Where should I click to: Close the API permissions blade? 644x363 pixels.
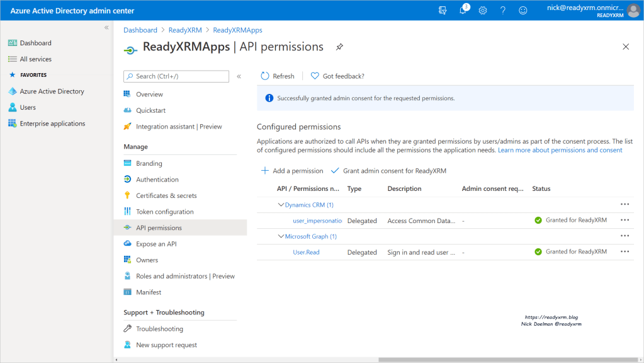point(625,47)
